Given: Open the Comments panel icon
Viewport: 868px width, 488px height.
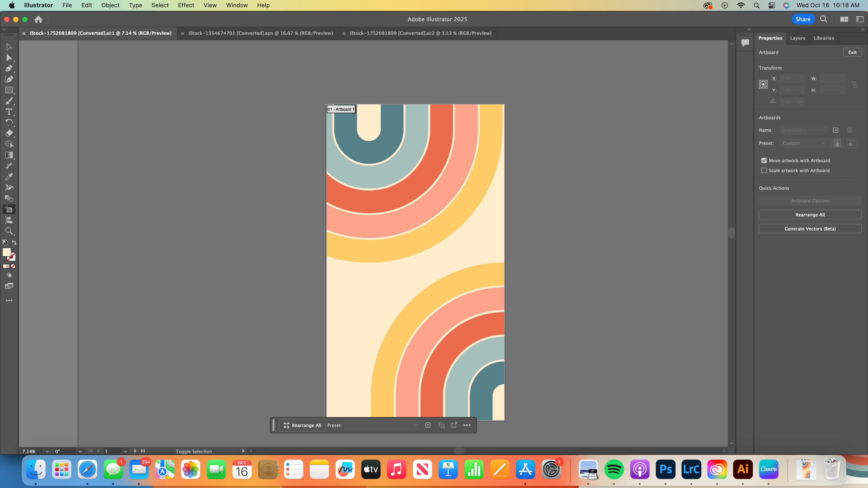Looking at the screenshot, I should pos(745,43).
